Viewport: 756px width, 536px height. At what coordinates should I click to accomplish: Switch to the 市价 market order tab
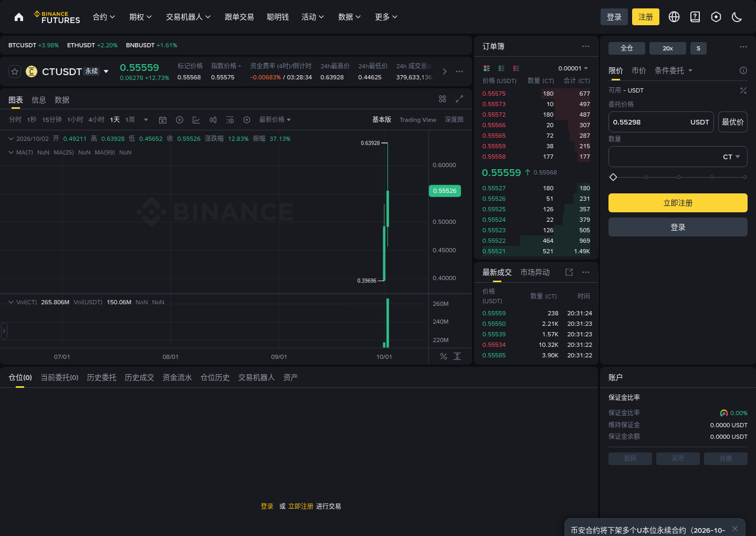click(639, 70)
